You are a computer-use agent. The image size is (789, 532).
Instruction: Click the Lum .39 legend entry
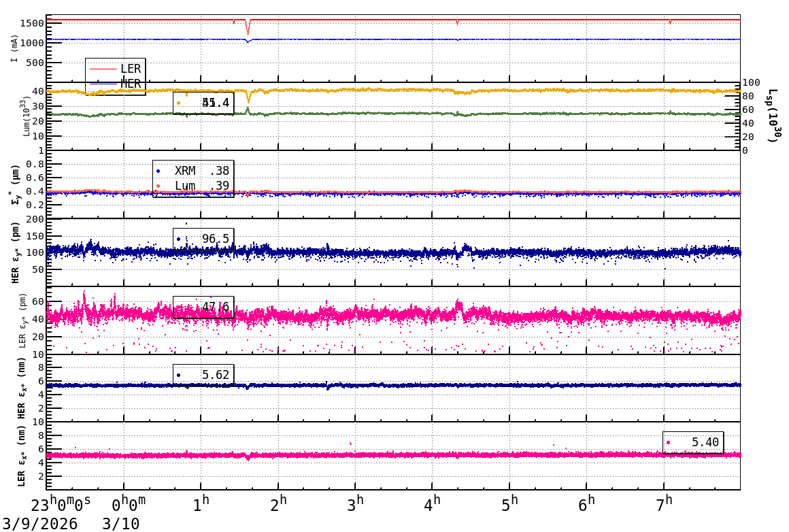(x=194, y=186)
